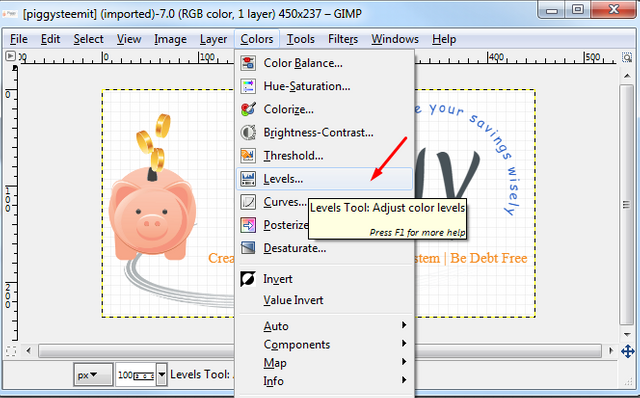Select Threshold menu entry
The height and width of the screenshot is (398, 640).
(325, 156)
